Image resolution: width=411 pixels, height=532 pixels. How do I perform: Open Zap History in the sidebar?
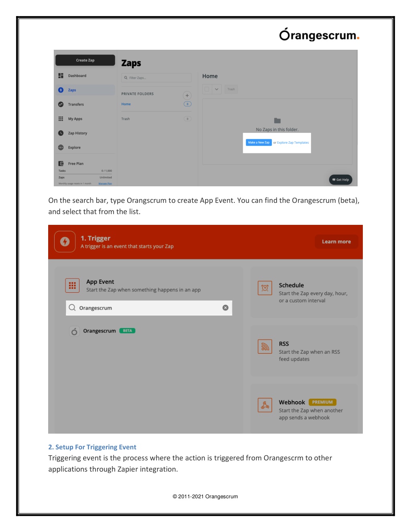pyautogui.click(x=85, y=133)
